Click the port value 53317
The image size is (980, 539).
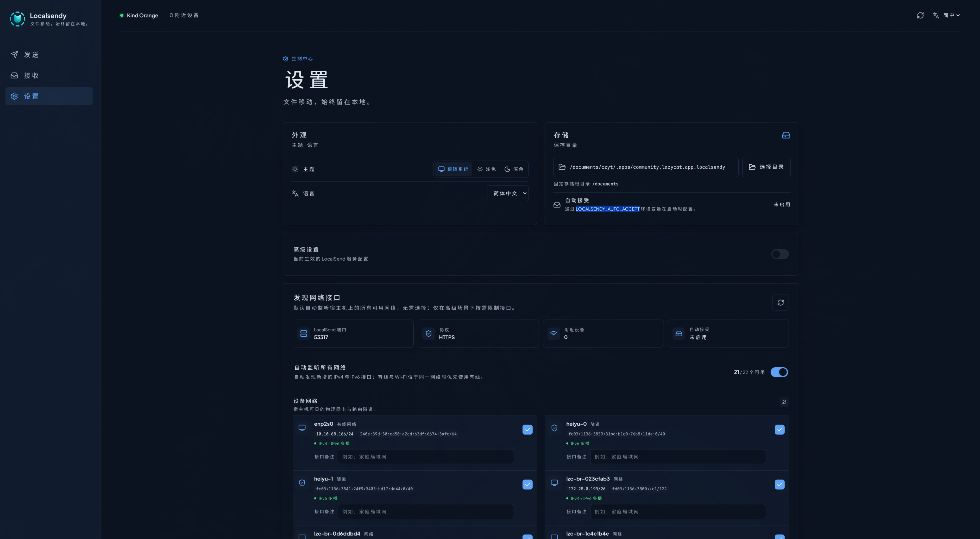(321, 337)
